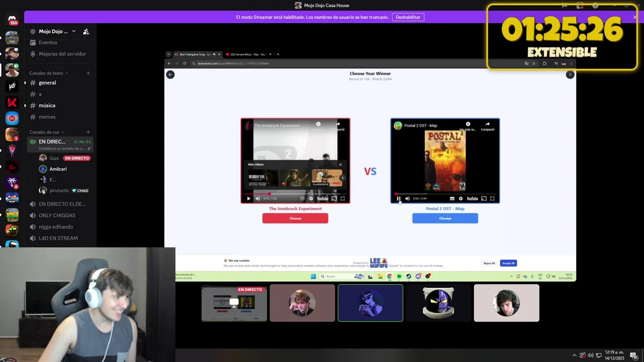644x362 pixels.
Task: Click user Amilcar! in the voice channel
Action: click(x=58, y=169)
